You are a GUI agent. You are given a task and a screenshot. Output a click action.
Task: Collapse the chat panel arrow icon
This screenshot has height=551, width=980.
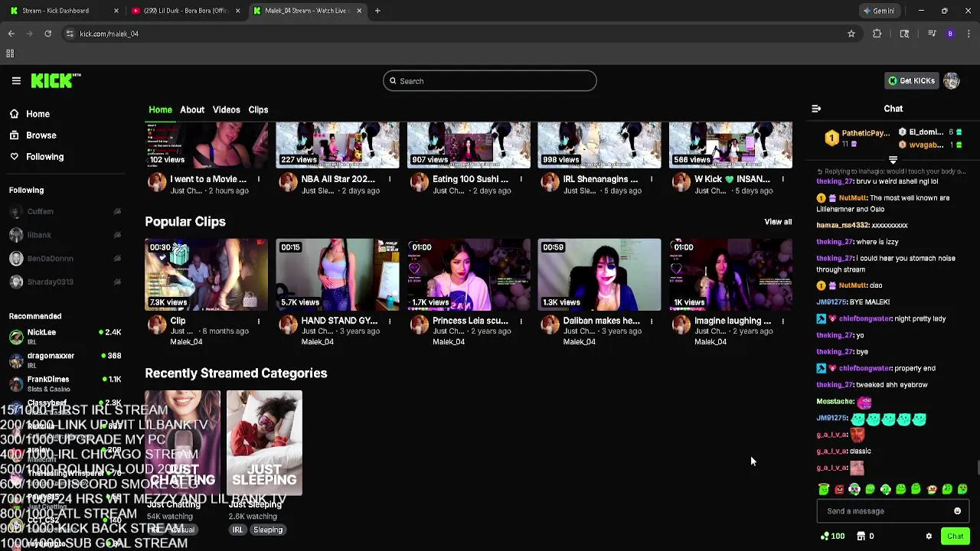click(x=816, y=109)
